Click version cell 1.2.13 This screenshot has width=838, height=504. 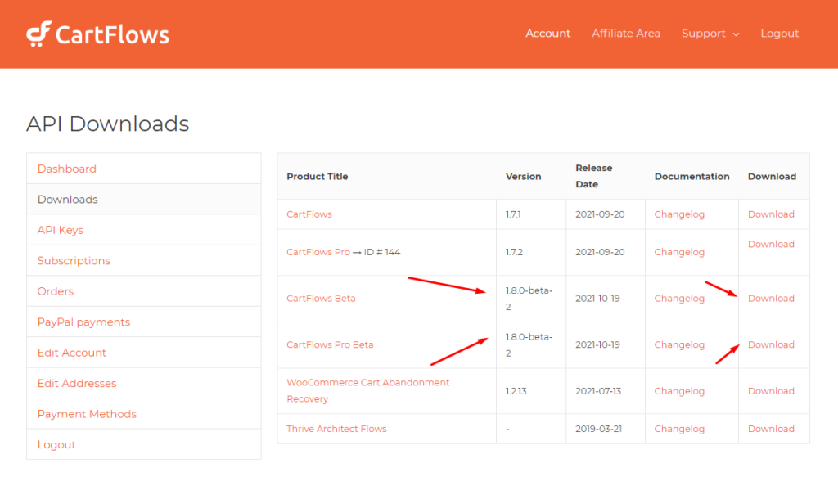click(516, 391)
